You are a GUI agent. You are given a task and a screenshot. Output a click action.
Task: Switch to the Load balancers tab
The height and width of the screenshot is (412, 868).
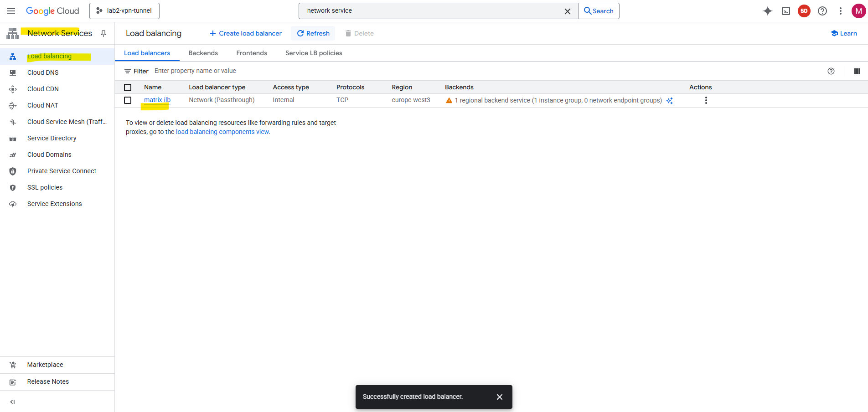coord(147,53)
